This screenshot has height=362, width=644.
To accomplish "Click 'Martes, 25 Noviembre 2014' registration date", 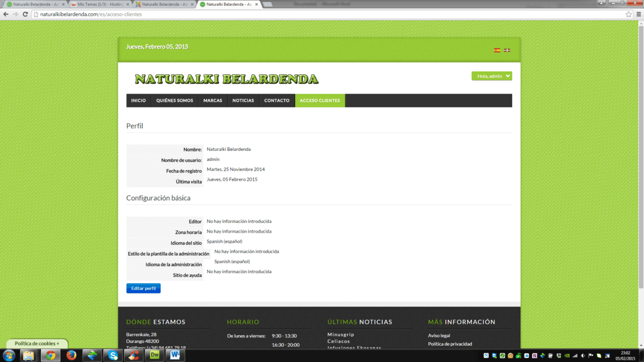I will pos(236,170).
